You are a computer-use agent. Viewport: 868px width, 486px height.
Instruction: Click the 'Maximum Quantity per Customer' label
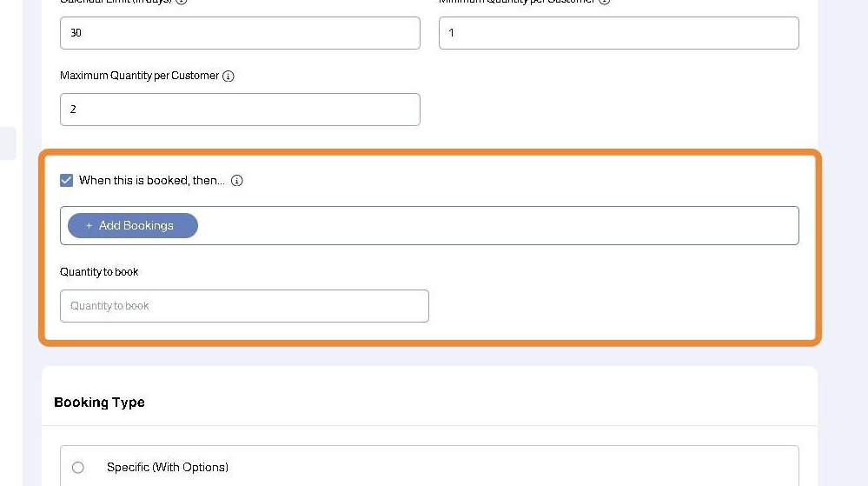coord(139,77)
